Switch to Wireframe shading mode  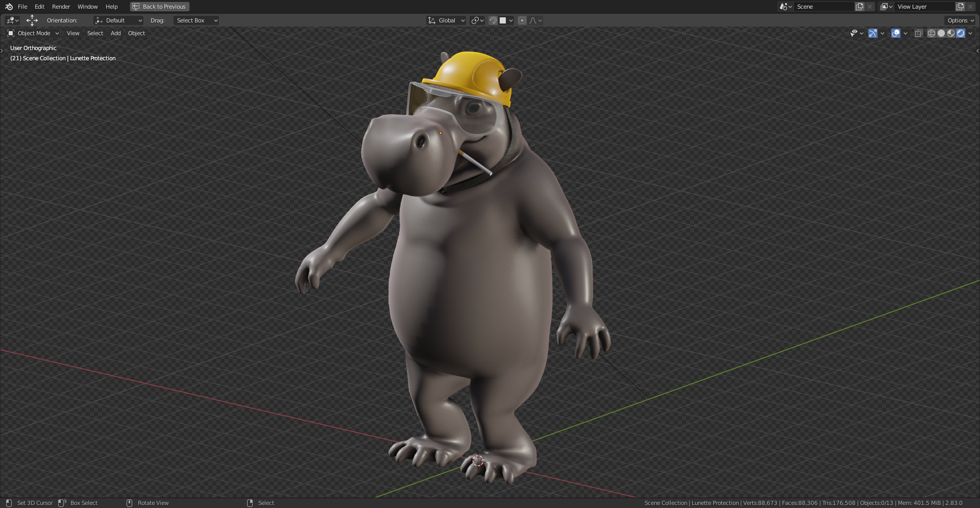coord(932,33)
